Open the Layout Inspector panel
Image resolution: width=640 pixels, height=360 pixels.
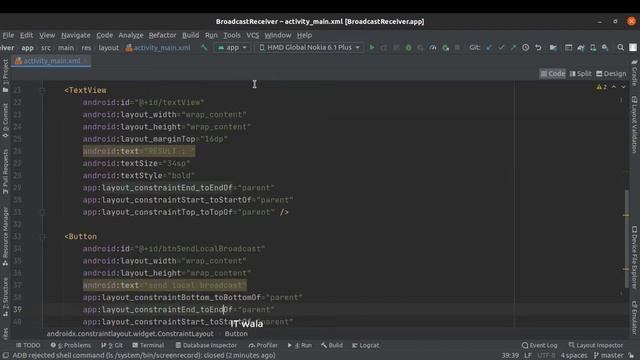click(596, 345)
